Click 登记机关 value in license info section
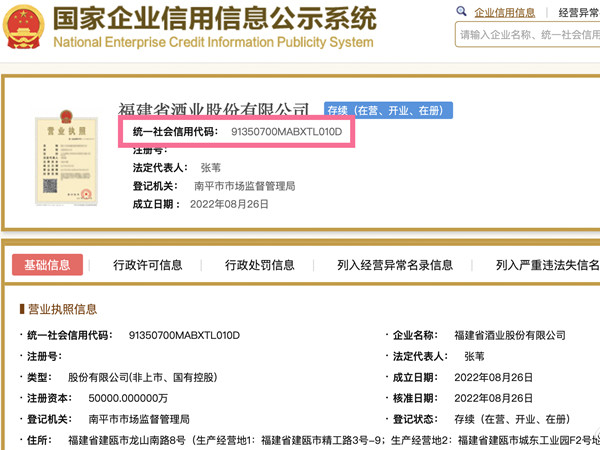The width and height of the screenshot is (600, 450). pyautogui.click(x=139, y=419)
